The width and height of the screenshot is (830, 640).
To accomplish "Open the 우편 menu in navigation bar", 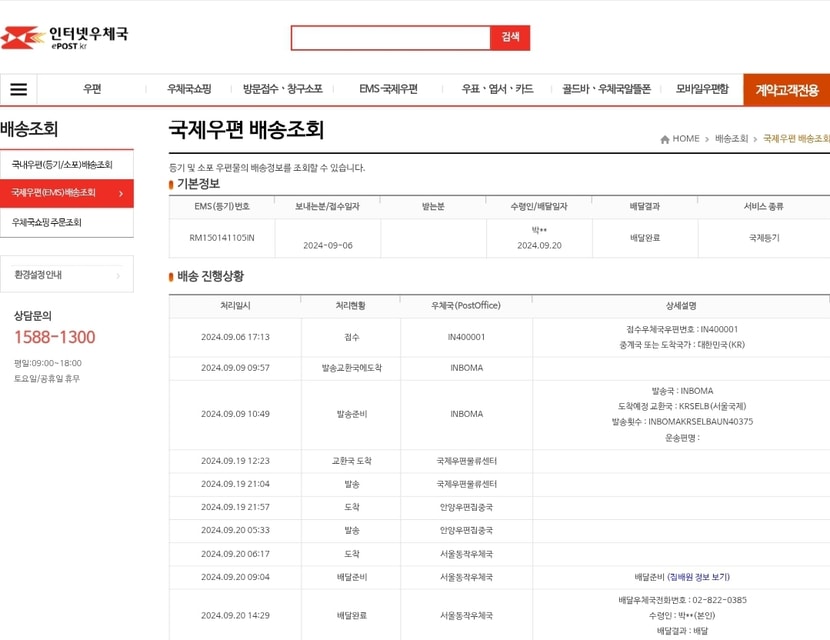I will point(92,89).
